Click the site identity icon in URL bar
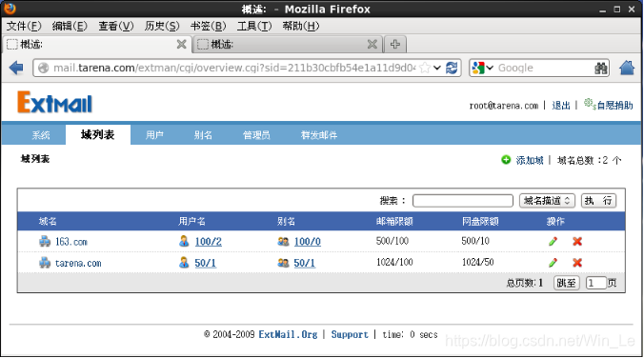The width and height of the screenshot is (644, 358). point(44,68)
